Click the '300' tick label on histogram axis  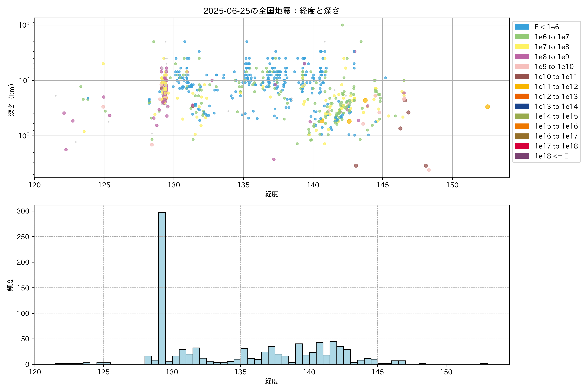(x=23, y=211)
